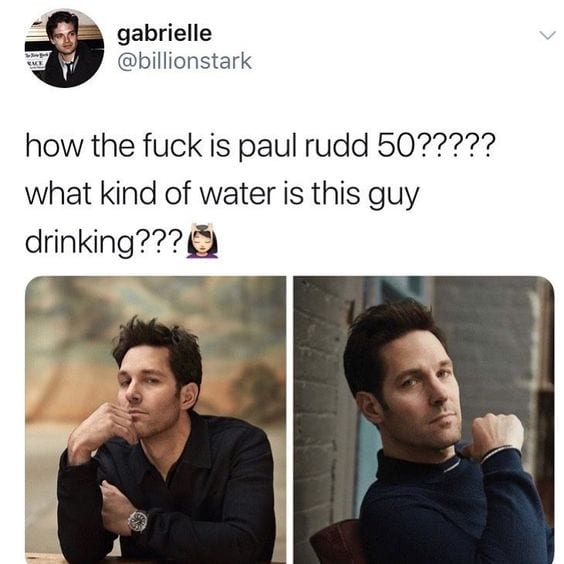Viewport: 564px width, 564px height.
Task: Open gabrielle's circular profile avatar
Action: click(x=64, y=48)
